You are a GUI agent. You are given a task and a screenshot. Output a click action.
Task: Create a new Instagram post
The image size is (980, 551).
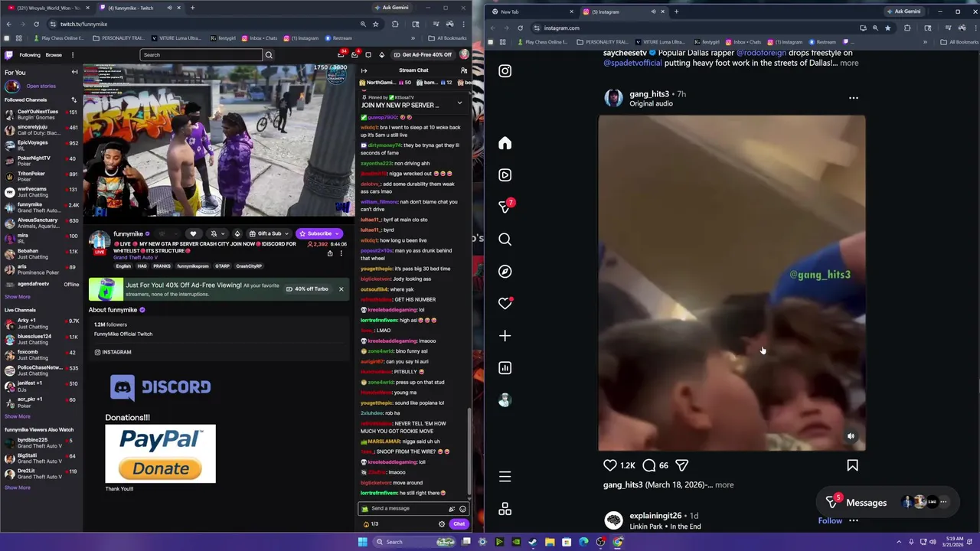click(505, 336)
